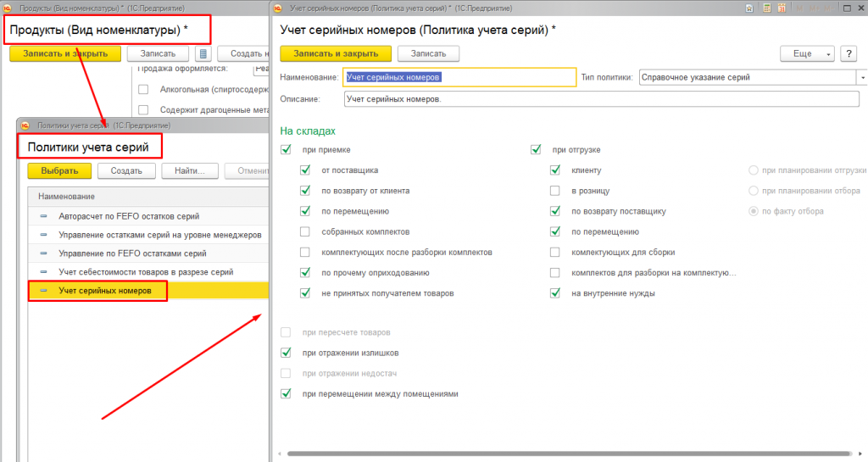The width and height of the screenshot is (868, 462).
Task: Uncheck 'на внутренние нужды'
Action: [x=554, y=293]
